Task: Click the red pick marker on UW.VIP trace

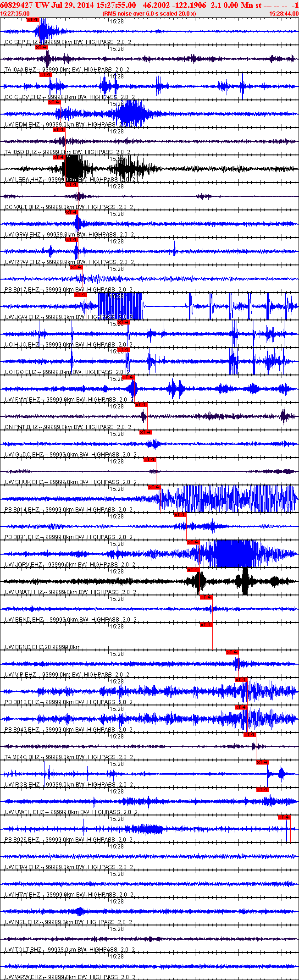Action: click(233, 652)
